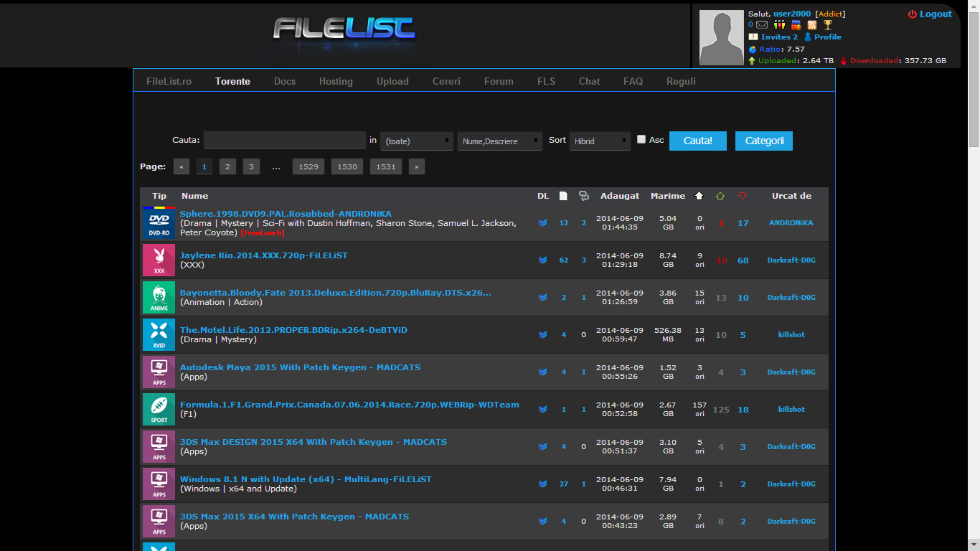Click the envelope mail icon in user panel
The width and height of the screenshot is (980, 551).
[x=762, y=25]
